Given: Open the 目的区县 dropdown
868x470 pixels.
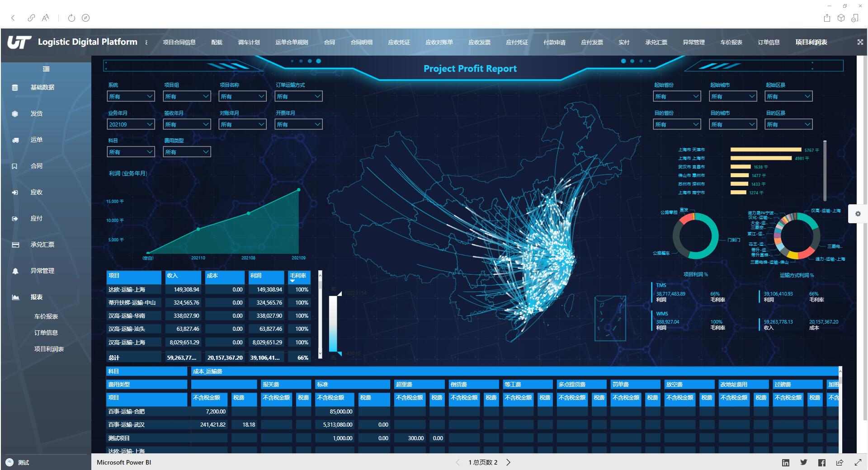Looking at the screenshot, I should click(789, 124).
